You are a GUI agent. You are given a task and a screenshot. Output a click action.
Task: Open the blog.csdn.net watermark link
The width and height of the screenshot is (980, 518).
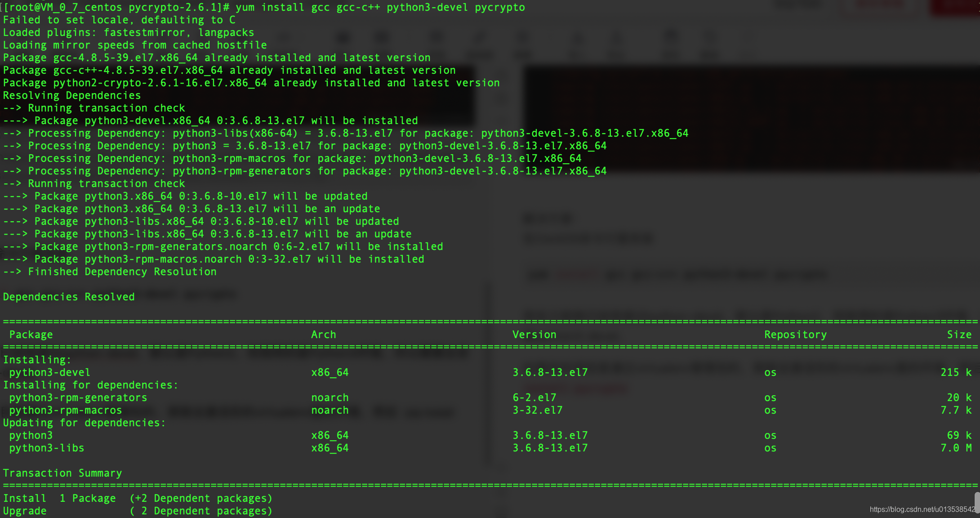point(922,509)
